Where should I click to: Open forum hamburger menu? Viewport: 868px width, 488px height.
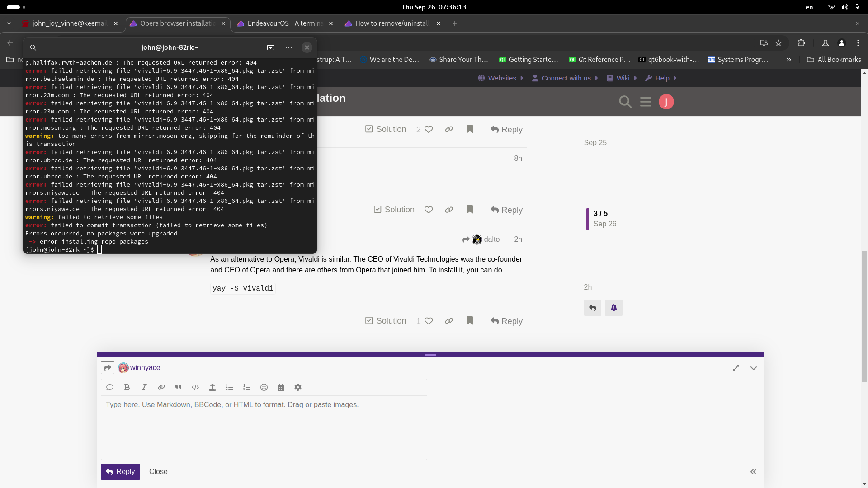pos(646,102)
